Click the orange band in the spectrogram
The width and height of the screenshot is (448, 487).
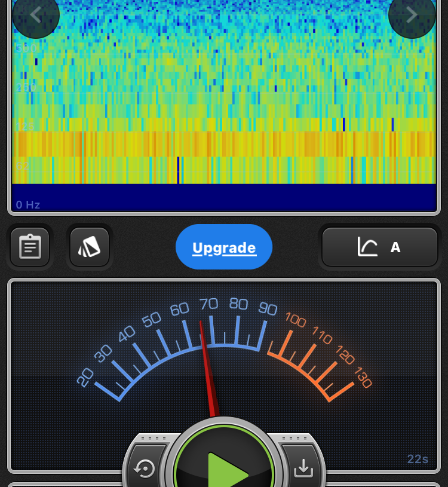point(224,144)
